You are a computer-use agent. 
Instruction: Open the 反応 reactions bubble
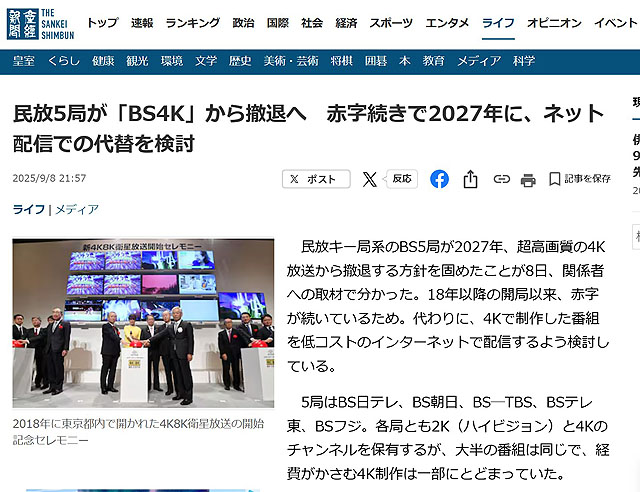pyautogui.click(x=402, y=178)
